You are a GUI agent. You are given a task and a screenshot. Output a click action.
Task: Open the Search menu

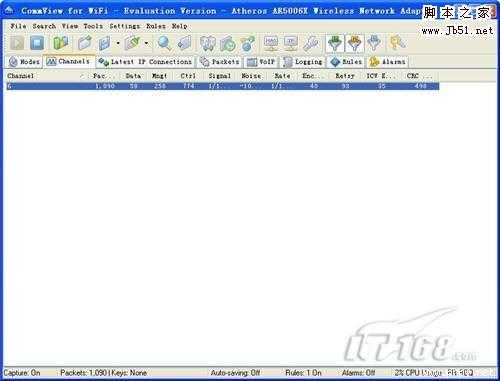point(44,26)
